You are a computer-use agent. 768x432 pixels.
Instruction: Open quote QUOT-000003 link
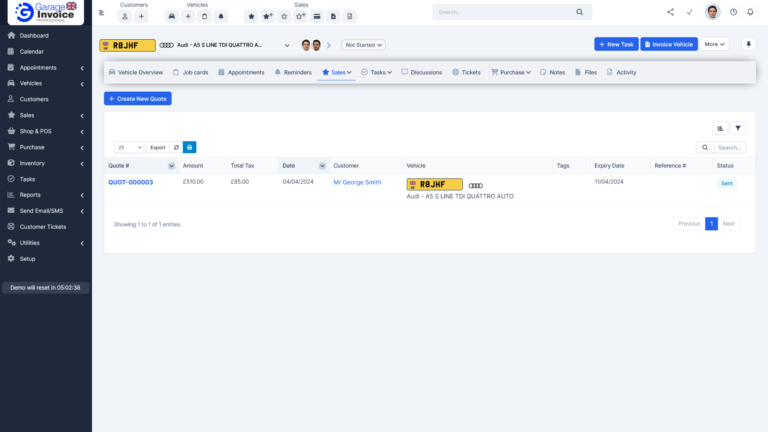point(130,182)
